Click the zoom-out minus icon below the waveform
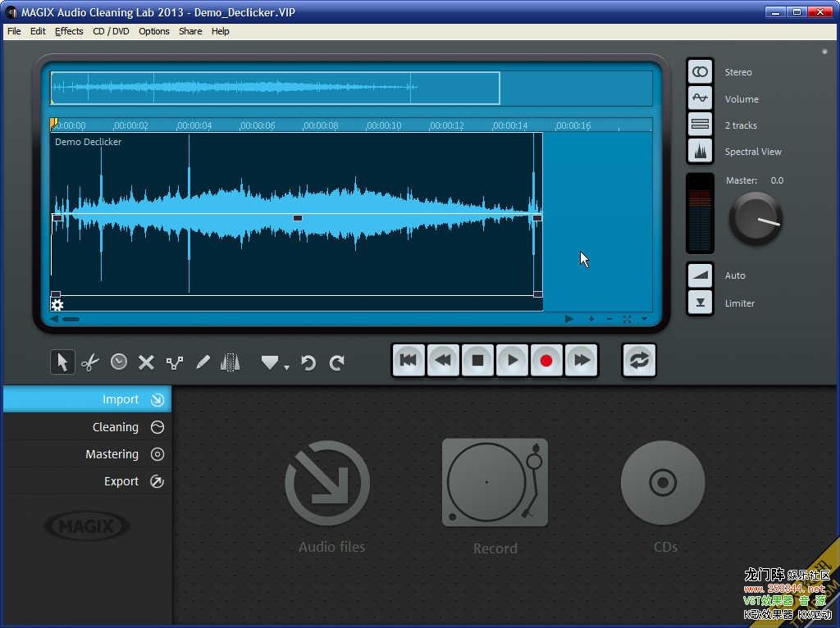 pos(609,319)
